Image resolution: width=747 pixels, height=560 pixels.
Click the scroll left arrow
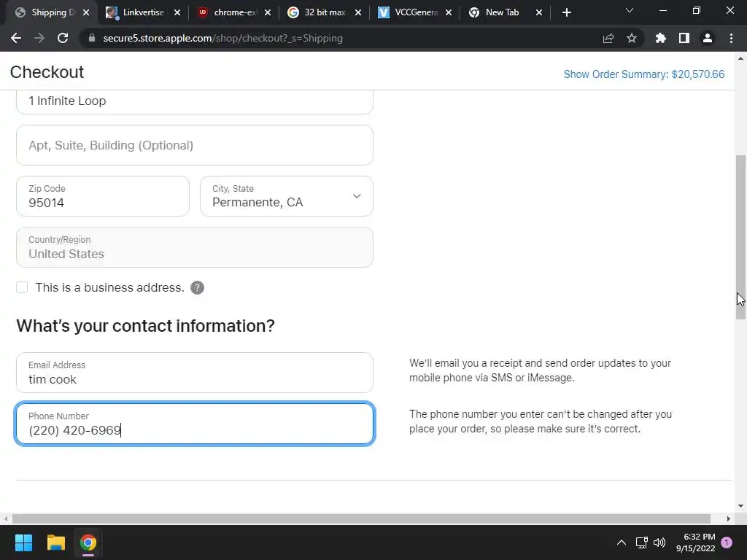tap(5, 518)
